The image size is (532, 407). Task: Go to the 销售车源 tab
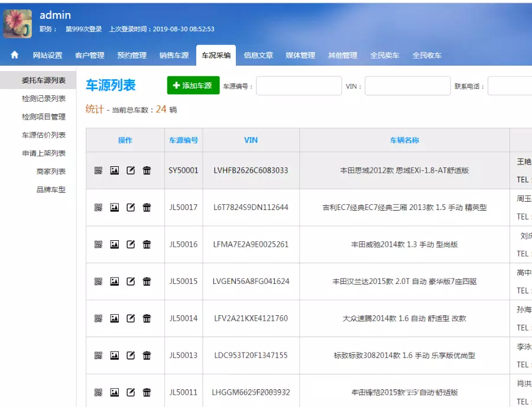[174, 56]
